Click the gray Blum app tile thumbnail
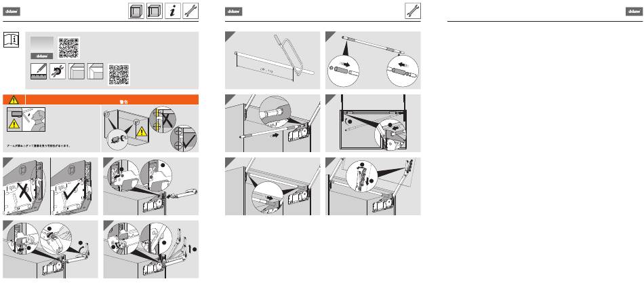This screenshot has height=294, width=644. (42, 48)
